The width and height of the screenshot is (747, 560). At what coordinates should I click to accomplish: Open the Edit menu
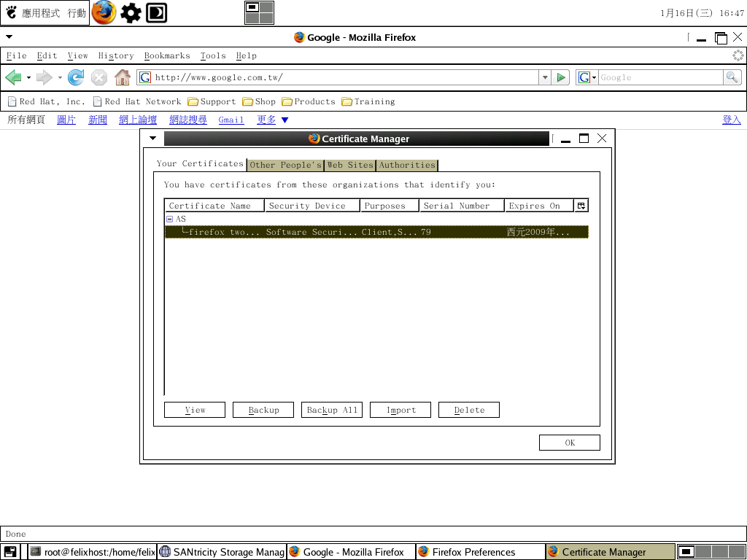click(47, 55)
